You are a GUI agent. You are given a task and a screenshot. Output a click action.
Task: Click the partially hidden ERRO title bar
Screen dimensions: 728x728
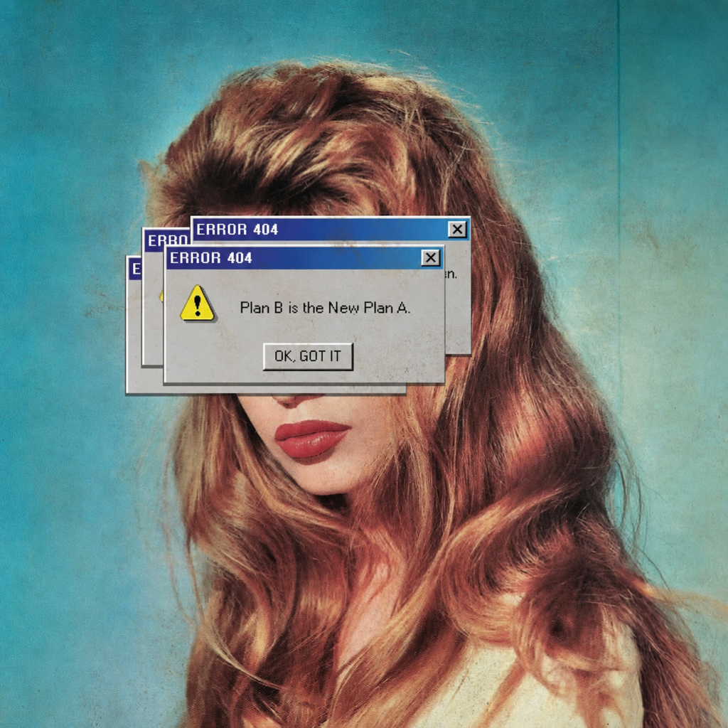[167, 240]
